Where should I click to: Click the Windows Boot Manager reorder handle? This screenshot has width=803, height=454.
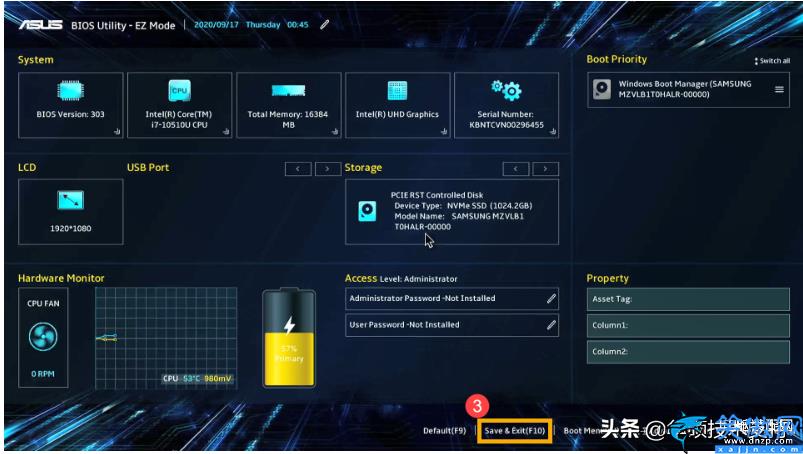pos(779,89)
